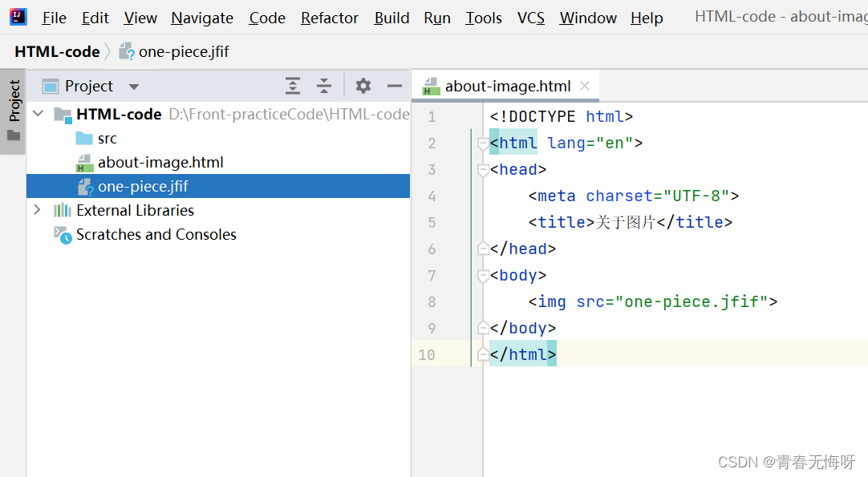Collapse the HTML-code root tree node
Viewport: 868px width, 477px height.
coord(39,114)
